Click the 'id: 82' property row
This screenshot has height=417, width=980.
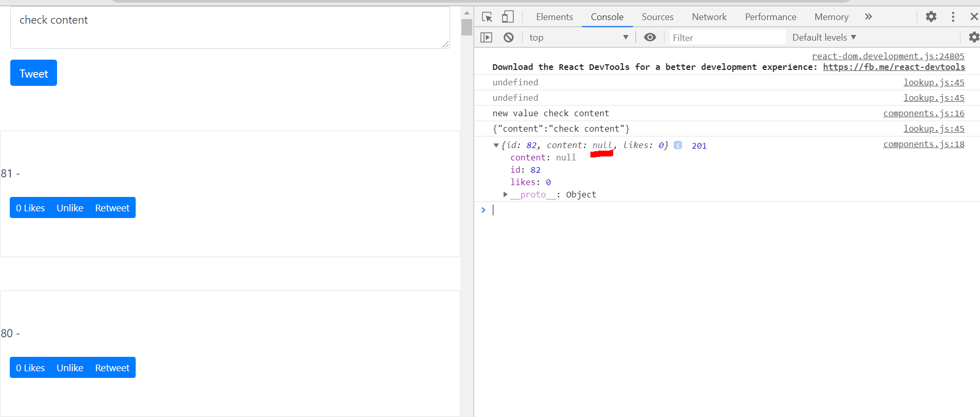click(525, 170)
